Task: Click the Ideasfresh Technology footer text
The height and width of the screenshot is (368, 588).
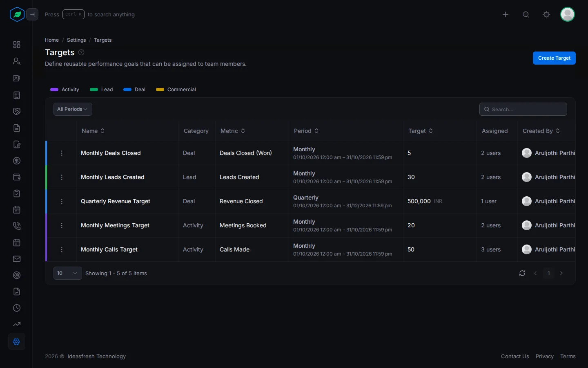Action: [x=97, y=356]
